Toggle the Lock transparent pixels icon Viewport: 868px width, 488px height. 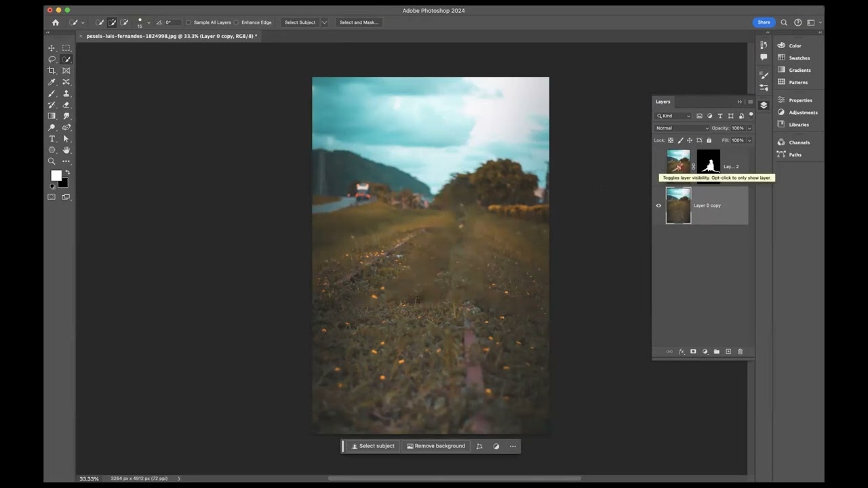pyautogui.click(x=671, y=140)
